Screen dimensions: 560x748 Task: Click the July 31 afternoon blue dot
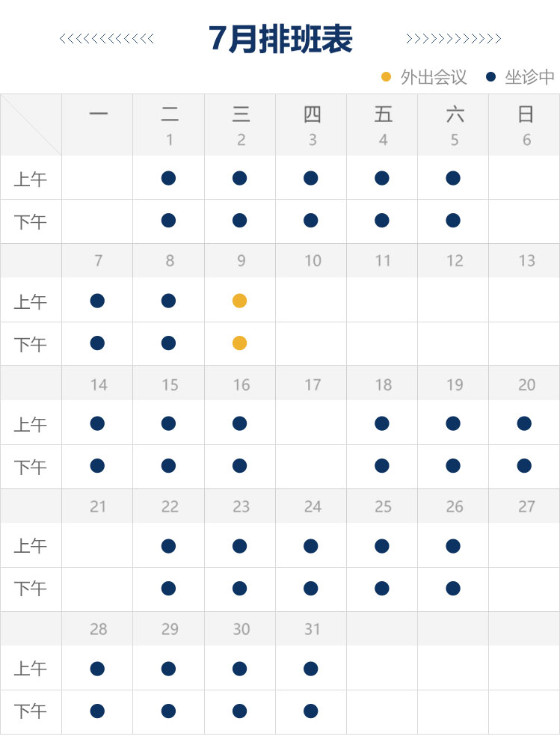310,711
